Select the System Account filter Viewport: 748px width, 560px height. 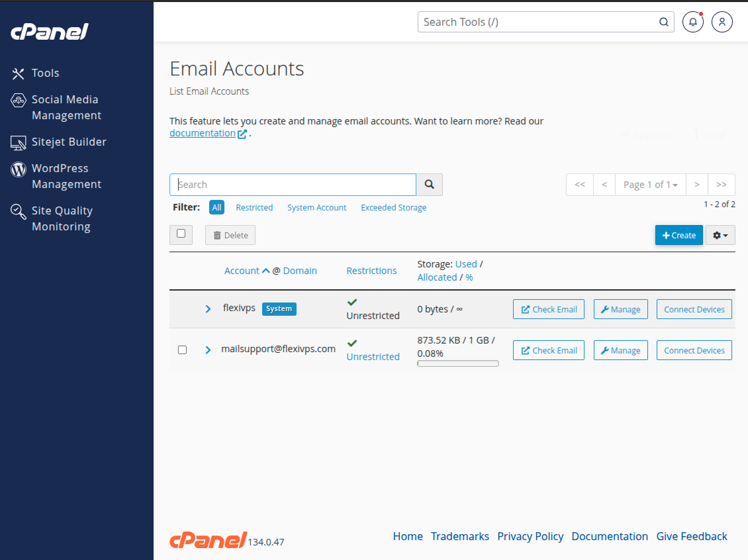click(x=317, y=207)
